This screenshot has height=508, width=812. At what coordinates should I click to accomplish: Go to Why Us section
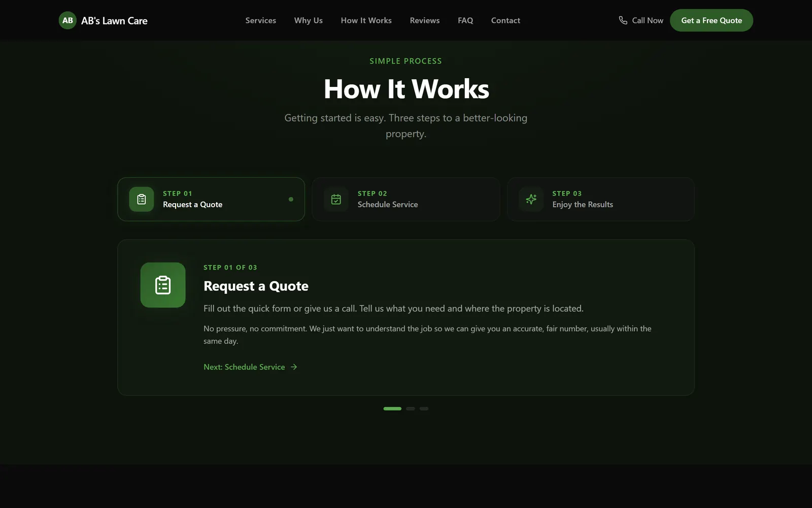[x=309, y=20]
